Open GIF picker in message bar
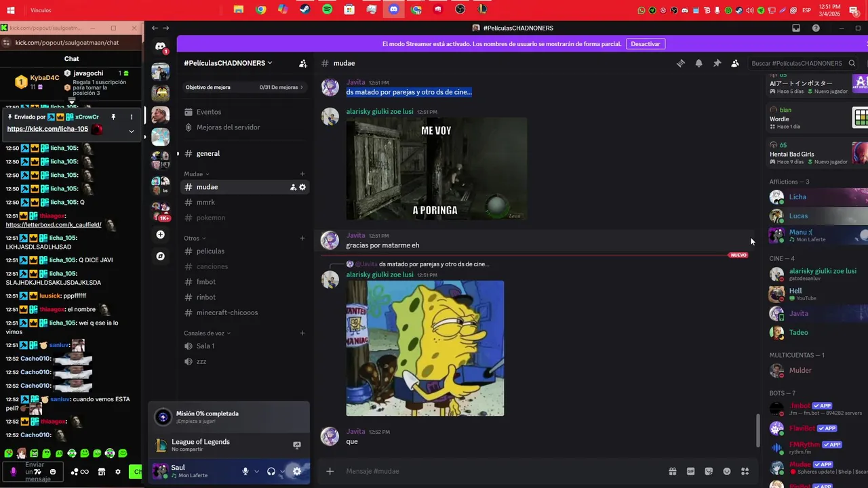 tap(690, 471)
